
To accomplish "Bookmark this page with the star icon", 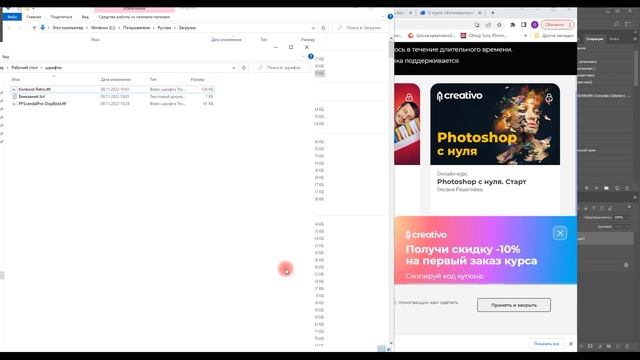I will pyautogui.click(x=499, y=25).
